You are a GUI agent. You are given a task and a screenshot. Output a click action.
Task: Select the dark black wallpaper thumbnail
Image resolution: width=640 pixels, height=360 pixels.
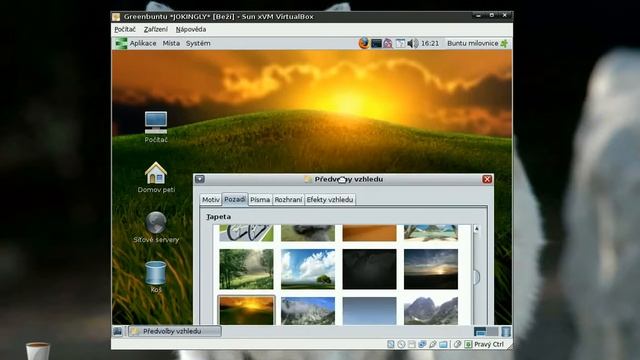[369, 269]
